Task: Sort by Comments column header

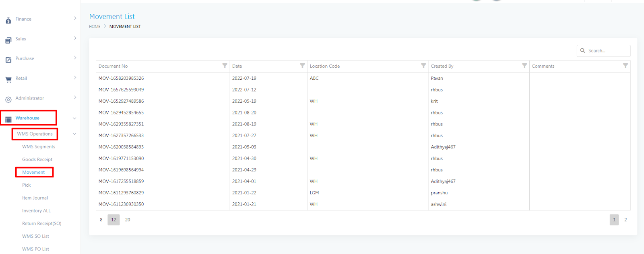Action: coord(543,66)
